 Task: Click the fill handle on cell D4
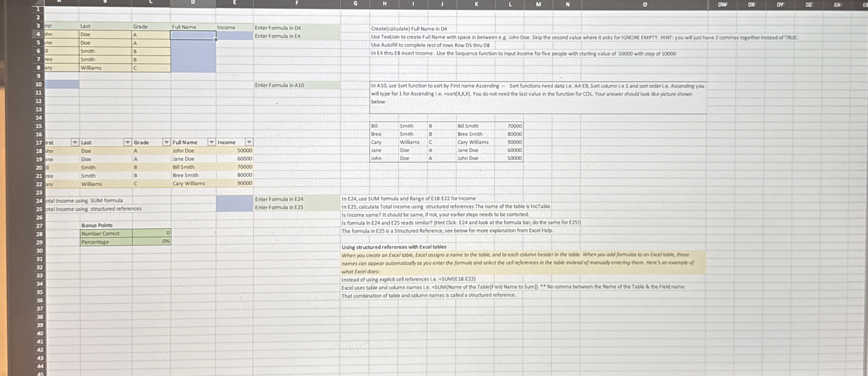[216, 39]
